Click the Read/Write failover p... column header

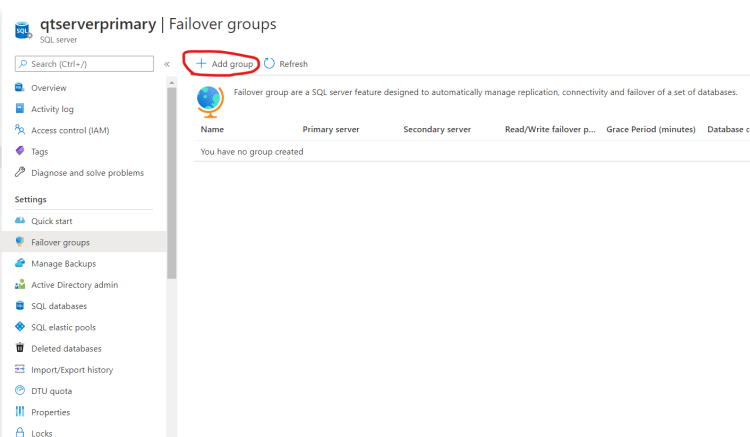[550, 129]
